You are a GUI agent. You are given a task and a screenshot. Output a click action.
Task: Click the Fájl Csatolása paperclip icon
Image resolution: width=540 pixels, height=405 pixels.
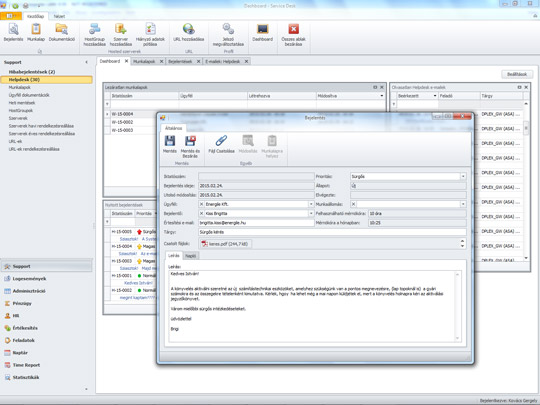pyautogui.click(x=221, y=141)
